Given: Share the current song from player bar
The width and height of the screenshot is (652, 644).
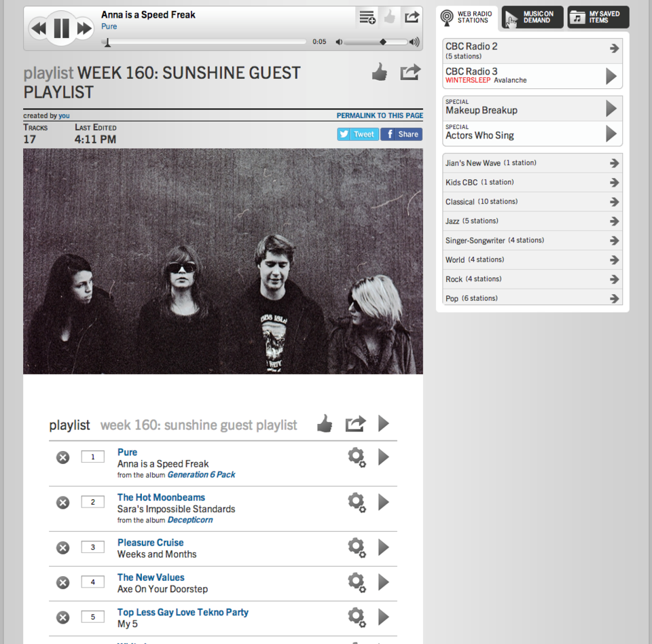Looking at the screenshot, I should point(412,18).
